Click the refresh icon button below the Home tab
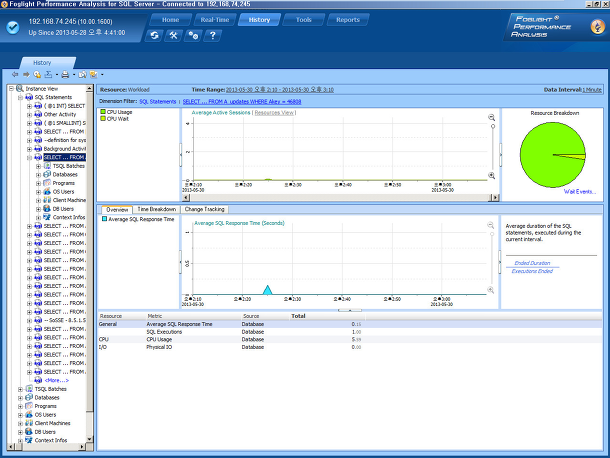The height and width of the screenshot is (458, 610). click(154, 36)
